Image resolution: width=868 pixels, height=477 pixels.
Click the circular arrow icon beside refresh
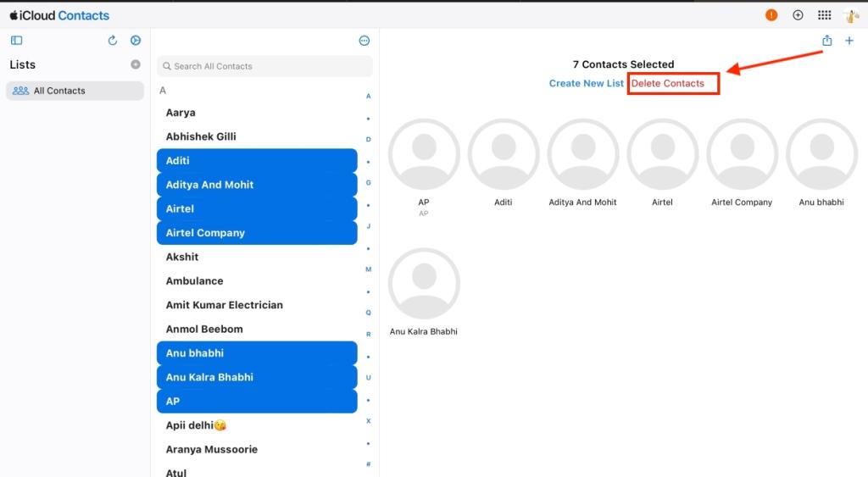click(136, 41)
